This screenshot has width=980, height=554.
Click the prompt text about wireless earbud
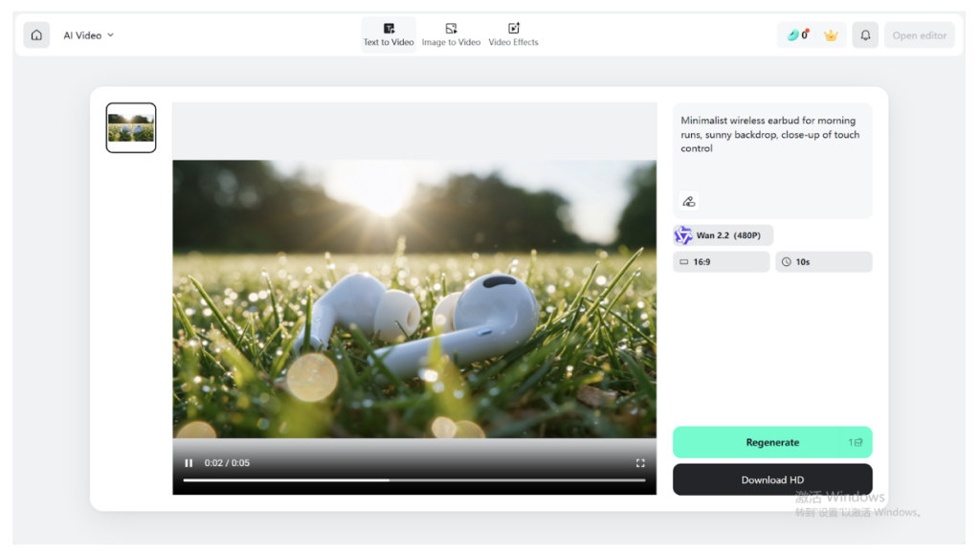pos(769,134)
